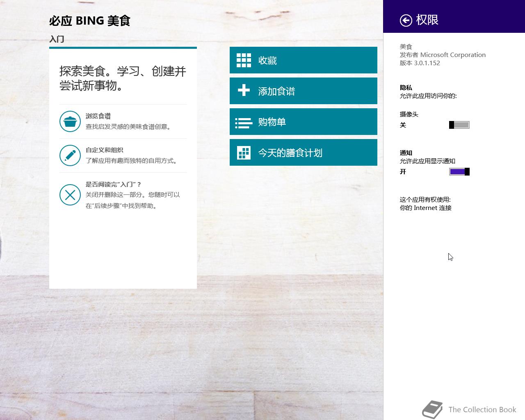The height and width of the screenshot is (420, 525).
Task: Click the plus icon on 添加食谱
Action: (x=244, y=90)
